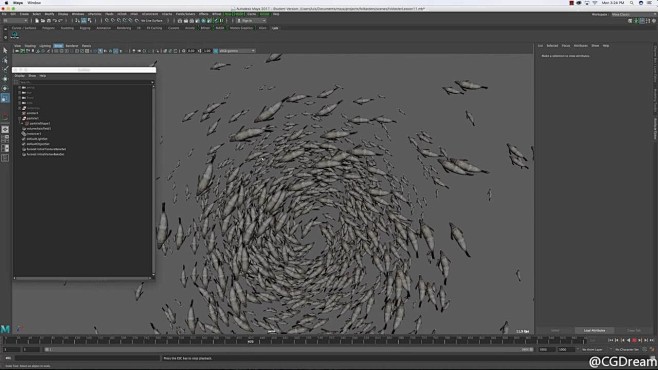Open a scene with folder icon

(x=43, y=21)
